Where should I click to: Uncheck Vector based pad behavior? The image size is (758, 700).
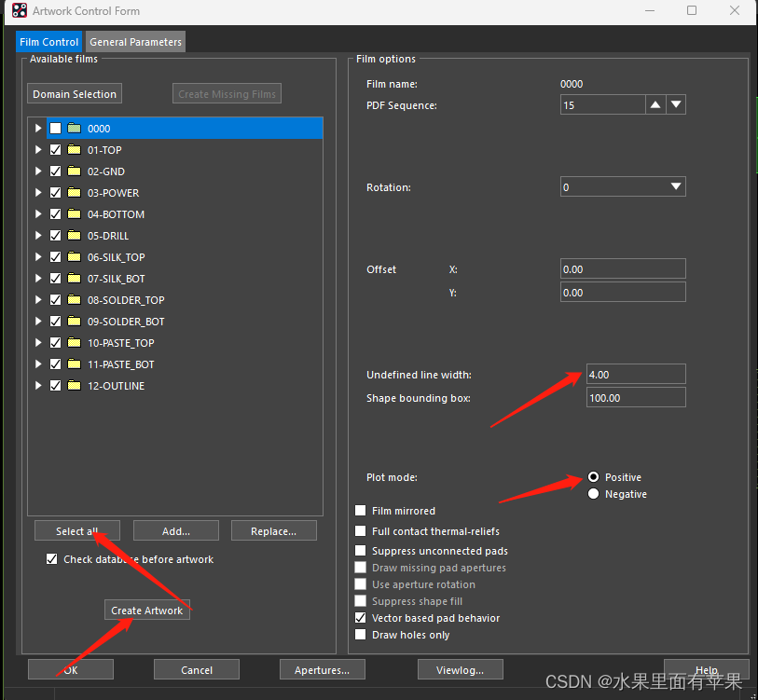point(361,618)
